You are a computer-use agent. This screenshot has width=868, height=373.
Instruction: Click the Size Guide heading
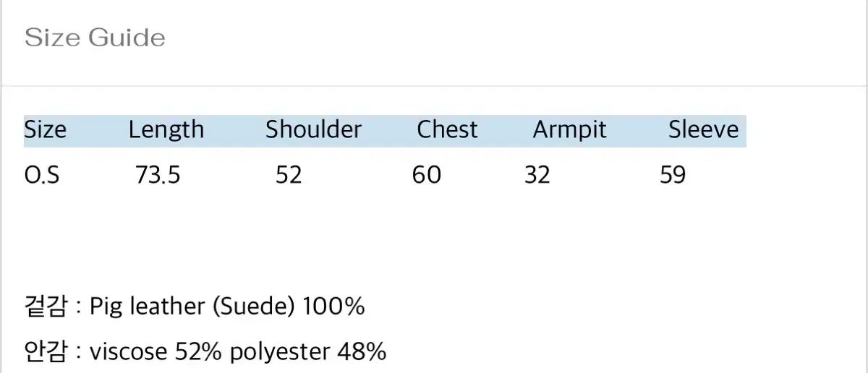point(95,38)
